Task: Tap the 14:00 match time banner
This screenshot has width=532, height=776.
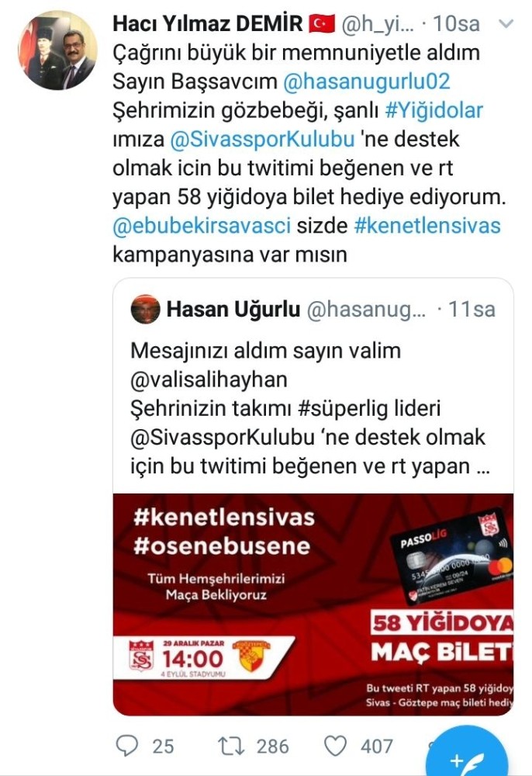Action: pos(202,658)
